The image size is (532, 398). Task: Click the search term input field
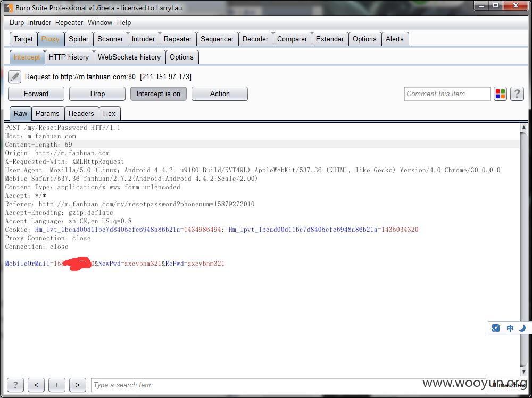pyautogui.click(x=288, y=385)
